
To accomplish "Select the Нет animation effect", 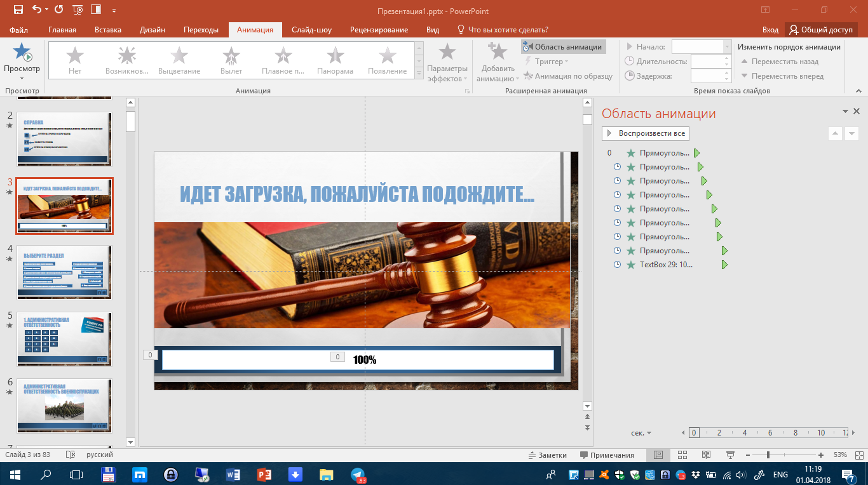I will click(75, 62).
